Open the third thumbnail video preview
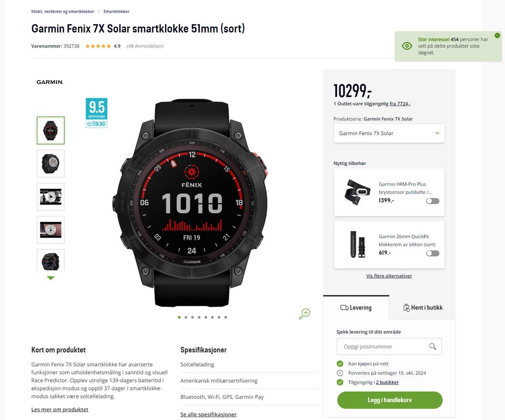Viewport: 505px width, 420px height. tap(50, 197)
